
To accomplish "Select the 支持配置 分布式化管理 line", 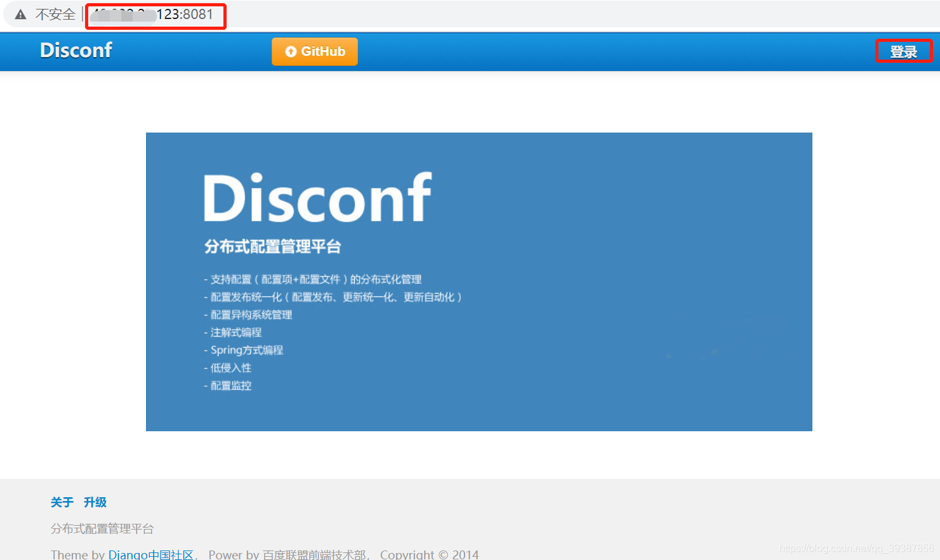I will point(312,279).
